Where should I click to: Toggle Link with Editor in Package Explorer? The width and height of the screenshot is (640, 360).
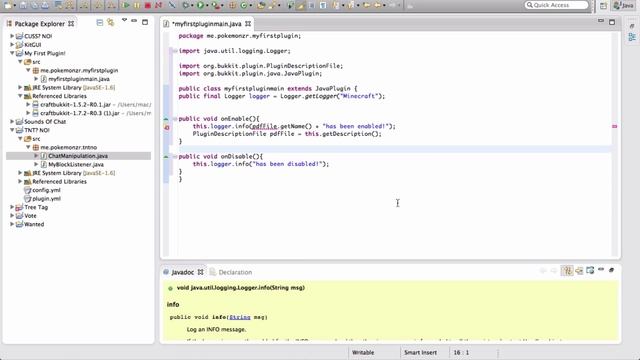coord(111,22)
